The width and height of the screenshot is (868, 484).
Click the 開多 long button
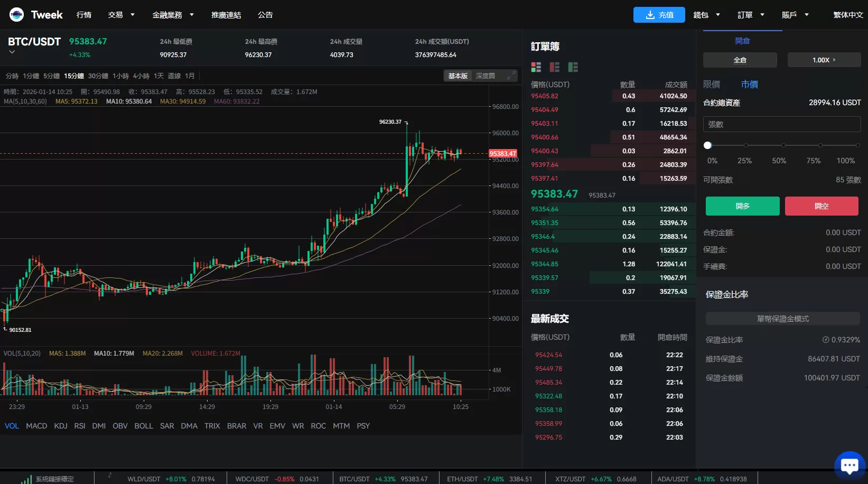pos(742,206)
